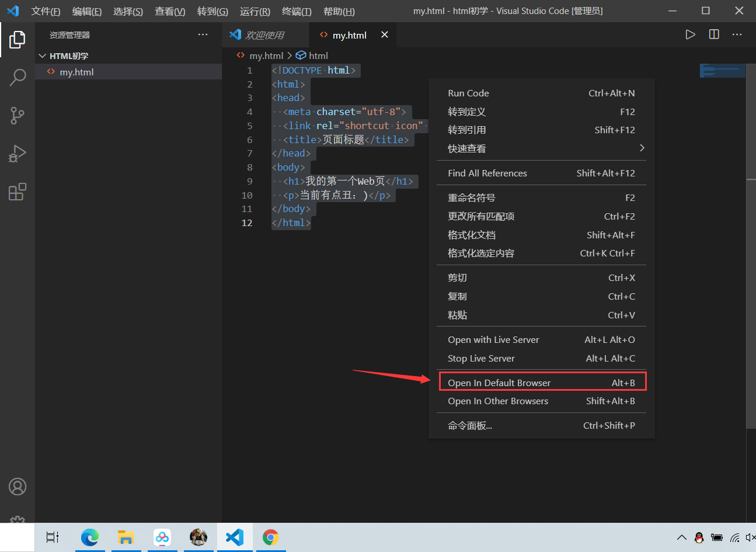
Task: Click the 页面标题 text on line 6
Action: click(343, 140)
